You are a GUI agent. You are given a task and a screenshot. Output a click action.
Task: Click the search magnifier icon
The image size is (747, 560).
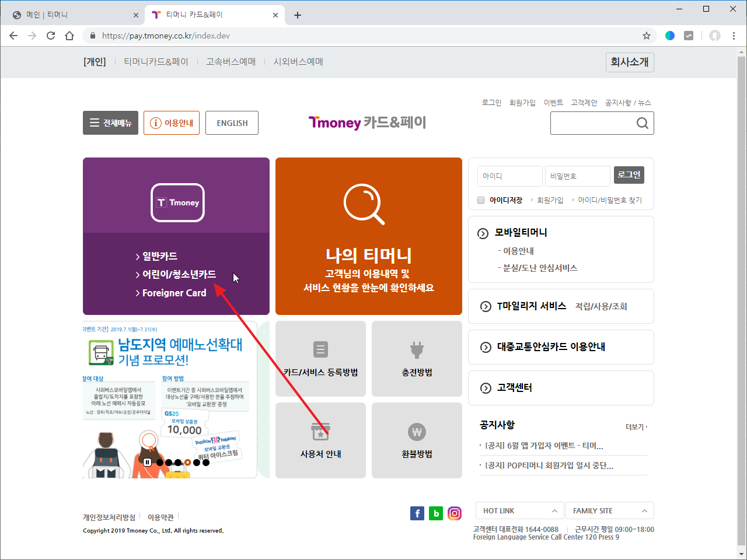tap(642, 123)
